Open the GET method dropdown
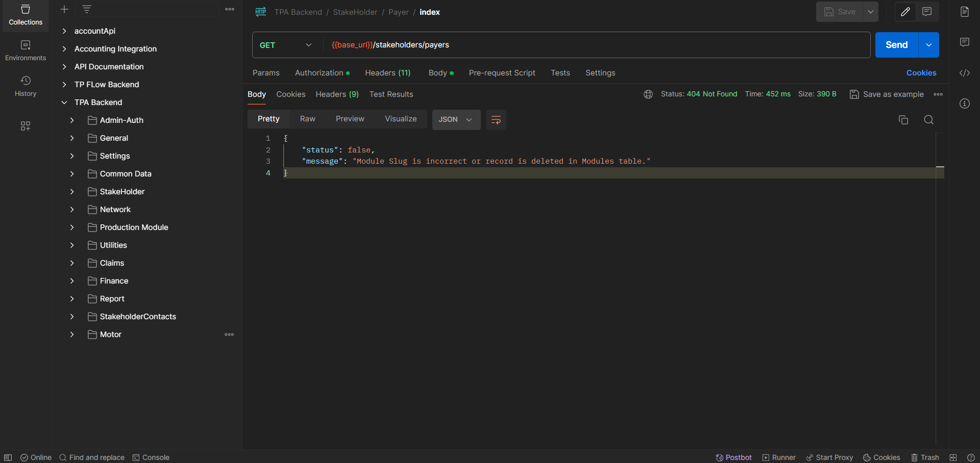980x463 pixels. [286, 45]
